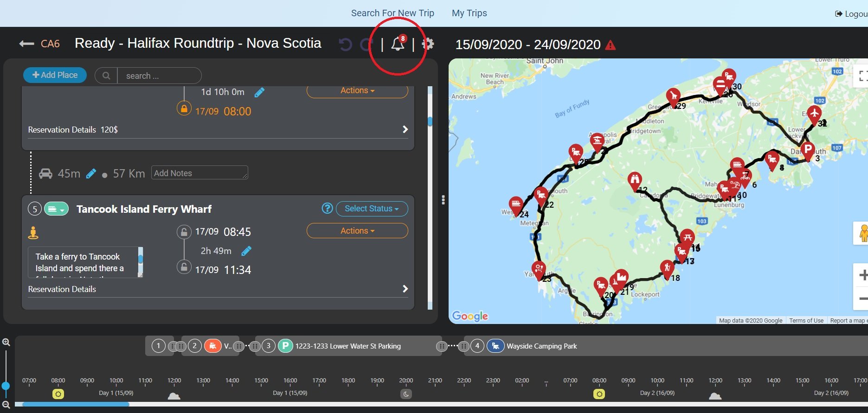This screenshot has width=868, height=413.
Task: Toggle the lock beside 17/09 08:45
Action: pos(184,232)
